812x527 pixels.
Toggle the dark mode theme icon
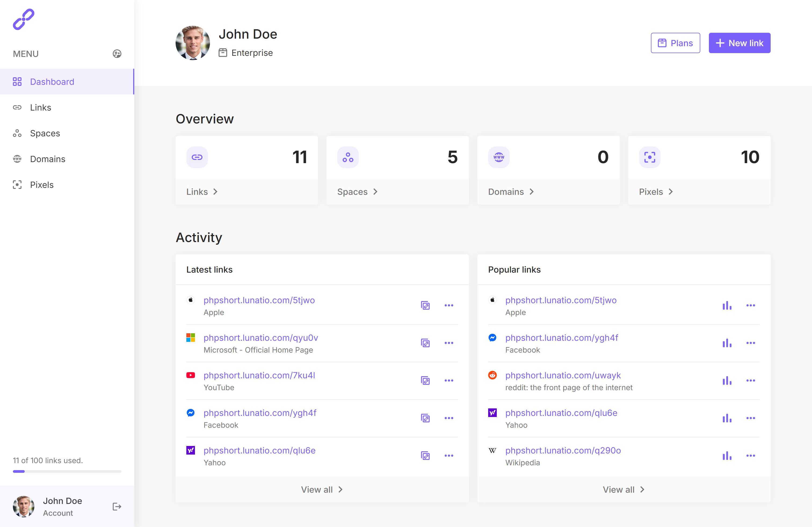[x=117, y=53]
